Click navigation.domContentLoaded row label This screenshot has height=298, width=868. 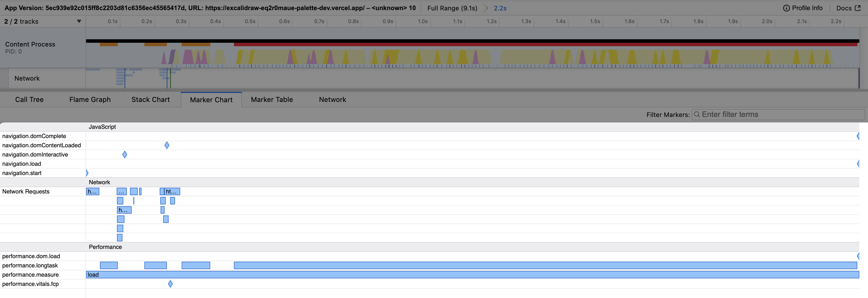pyautogui.click(x=42, y=145)
